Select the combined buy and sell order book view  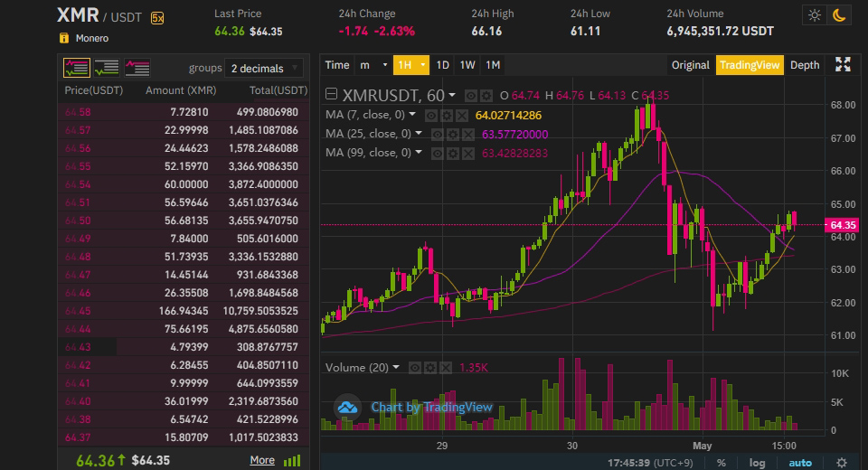(76, 68)
